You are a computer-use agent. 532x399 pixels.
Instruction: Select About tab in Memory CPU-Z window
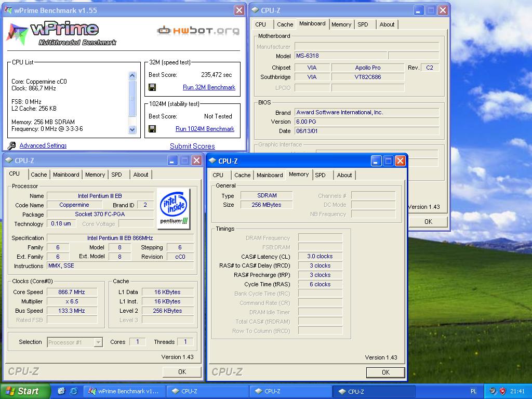pos(344,175)
